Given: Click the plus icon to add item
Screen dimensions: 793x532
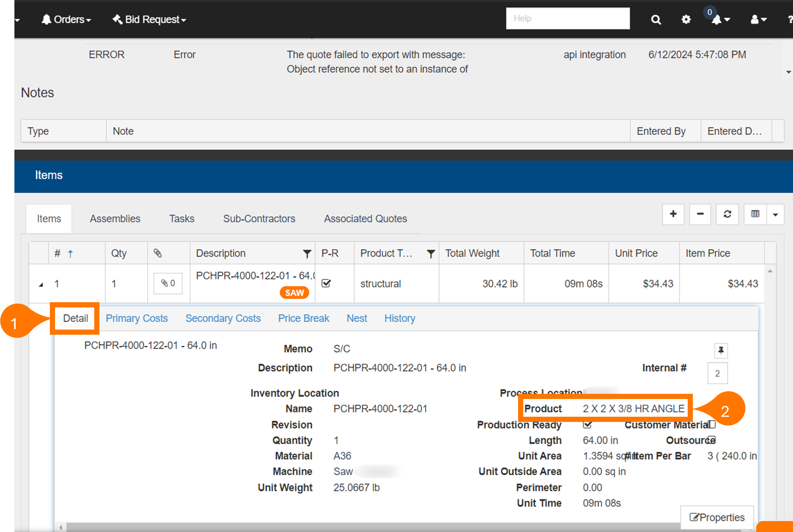Looking at the screenshot, I should [x=673, y=214].
